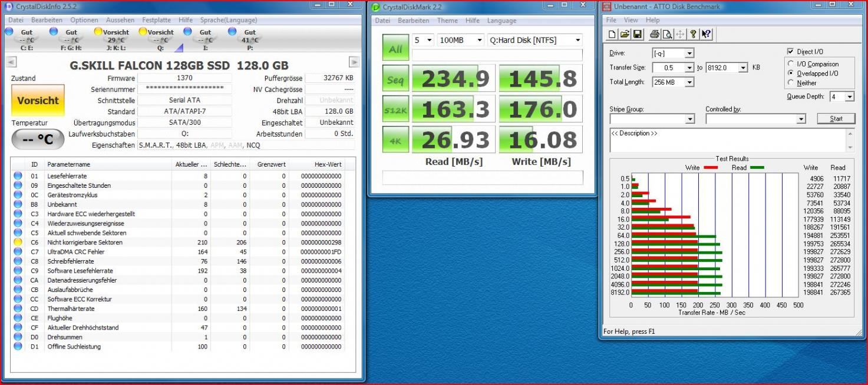Open test size 100MB dropdown
This screenshot has width=868, height=385.
[x=461, y=40]
